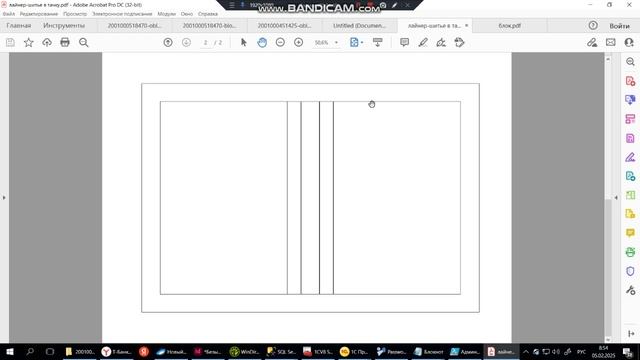Click the РУС language indicator

tap(582, 351)
